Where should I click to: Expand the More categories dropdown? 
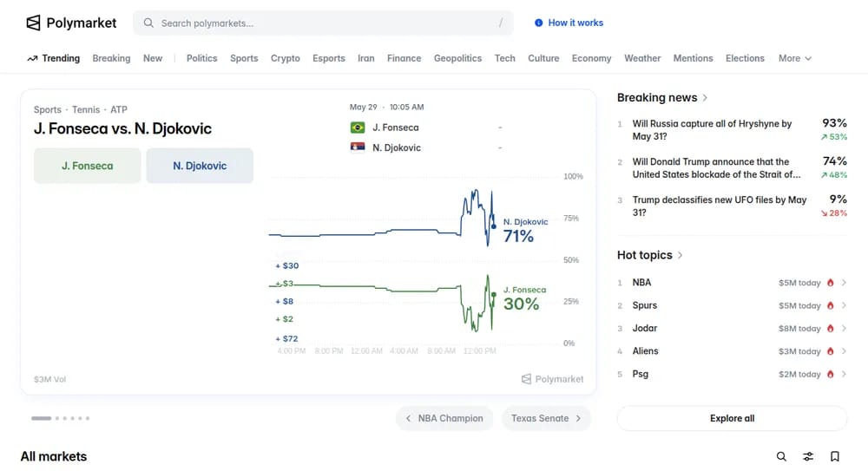[795, 58]
